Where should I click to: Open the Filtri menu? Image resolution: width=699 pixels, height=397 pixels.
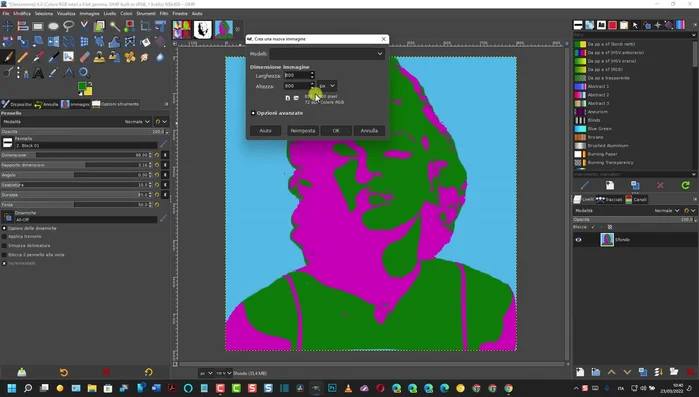pyautogui.click(x=164, y=13)
